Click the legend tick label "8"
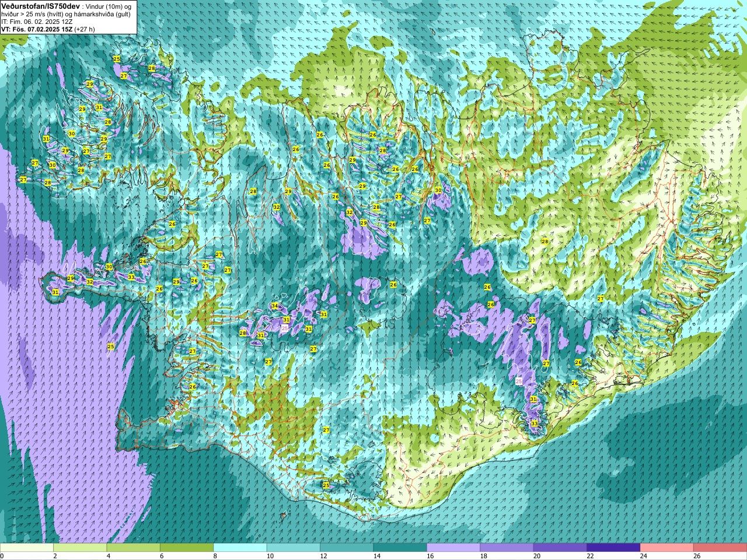 click(215, 556)
